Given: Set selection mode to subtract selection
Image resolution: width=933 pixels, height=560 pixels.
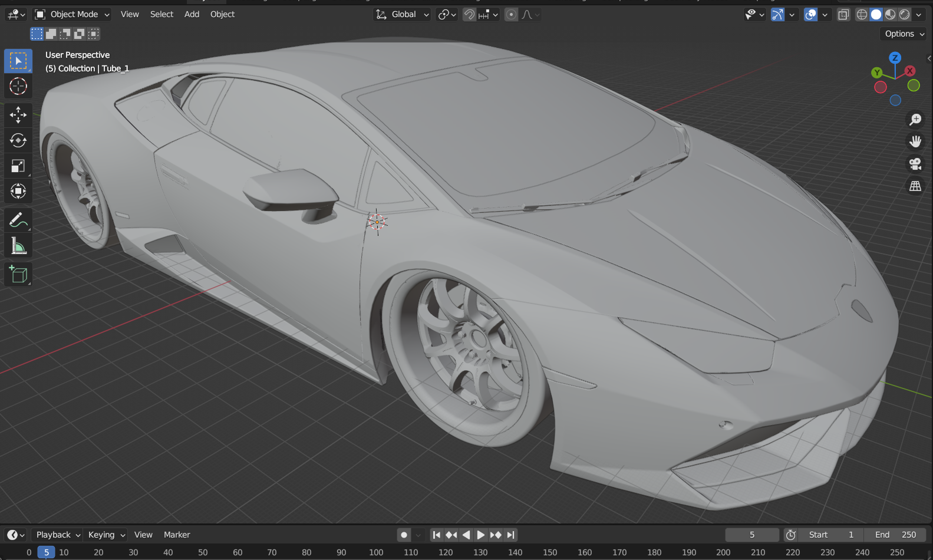Looking at the screenshot, I should coord(65,34).
